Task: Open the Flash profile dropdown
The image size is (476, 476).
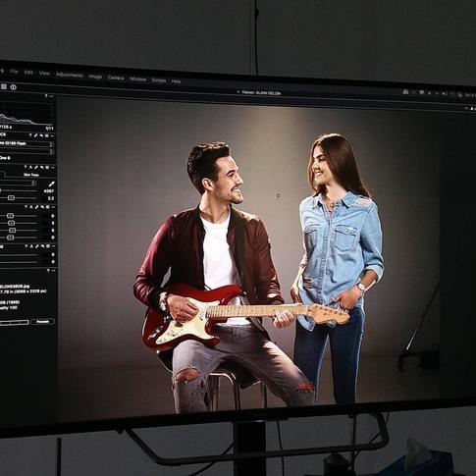Action: click(26, 144)
